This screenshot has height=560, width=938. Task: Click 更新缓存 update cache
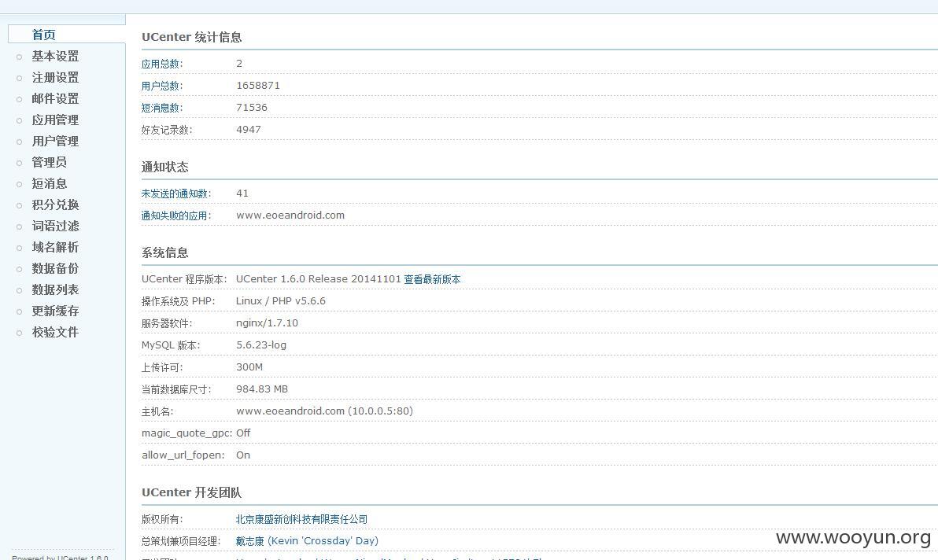(55, 311)
